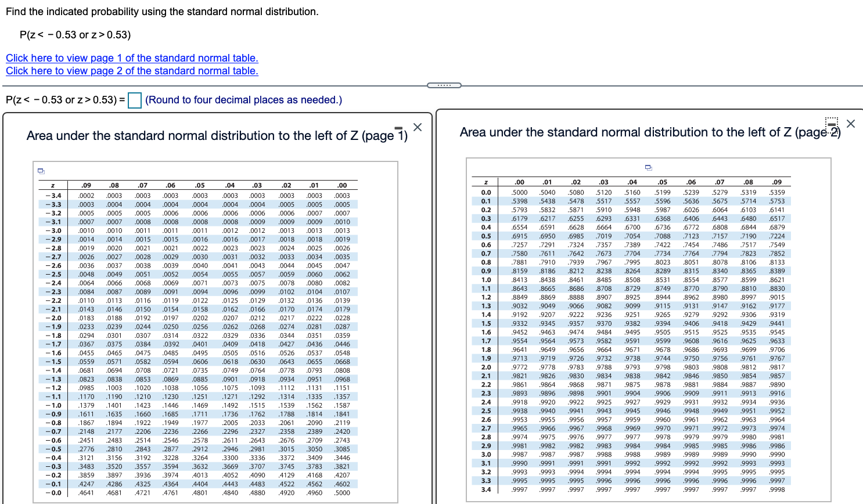Screen dimensions: 863x504
Task: Open page 2 of the standard normal table
Action: click(x=132, y=71)
